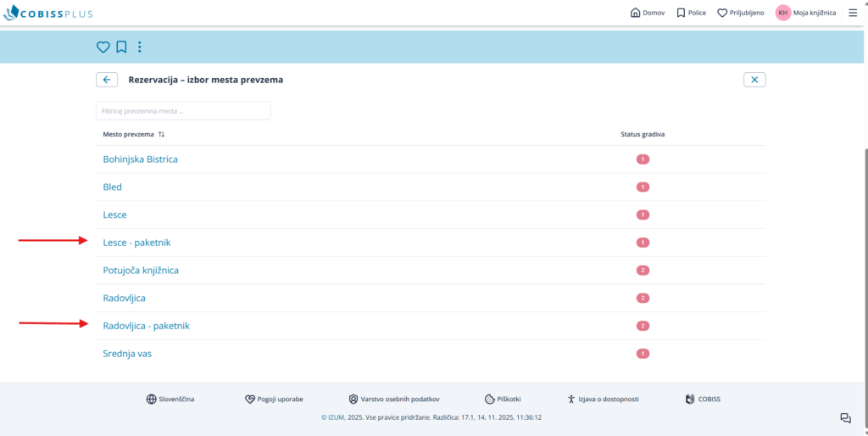
Task: Open the chat feedback icon at bottom right
Action: [845, 417]
